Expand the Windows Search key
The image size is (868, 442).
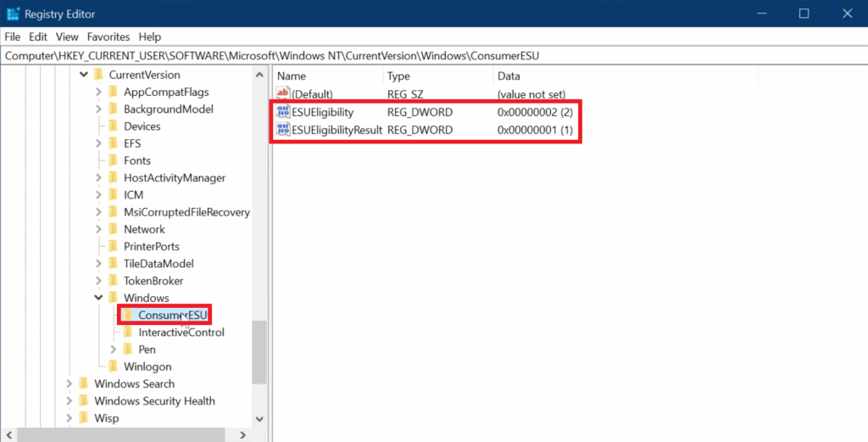click(70, 384)
